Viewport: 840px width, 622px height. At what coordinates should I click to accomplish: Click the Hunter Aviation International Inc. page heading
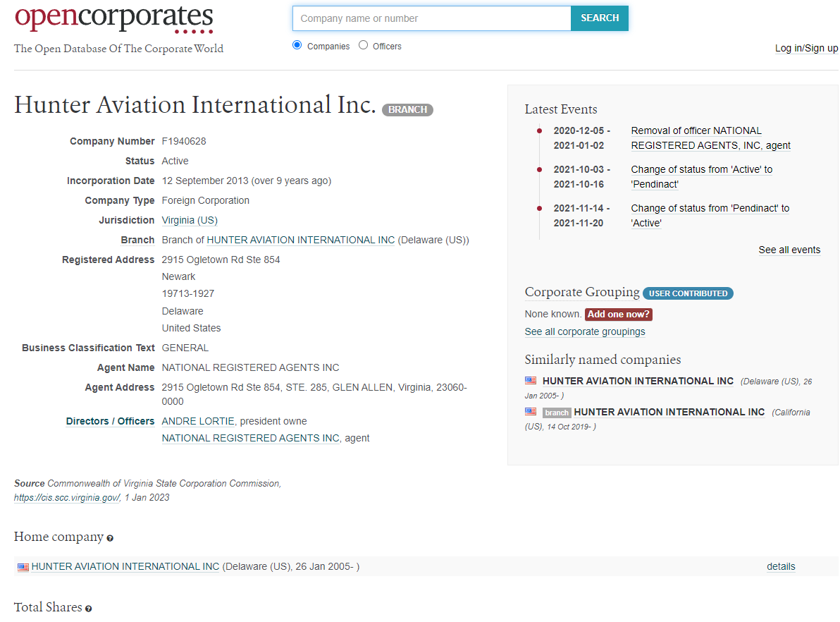point(195,105)
